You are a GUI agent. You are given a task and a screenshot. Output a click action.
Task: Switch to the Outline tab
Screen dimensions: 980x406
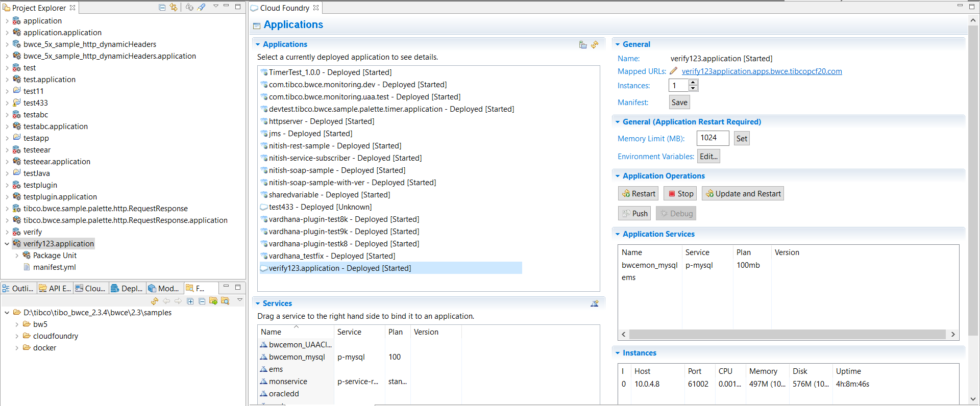tap(18, 288)
